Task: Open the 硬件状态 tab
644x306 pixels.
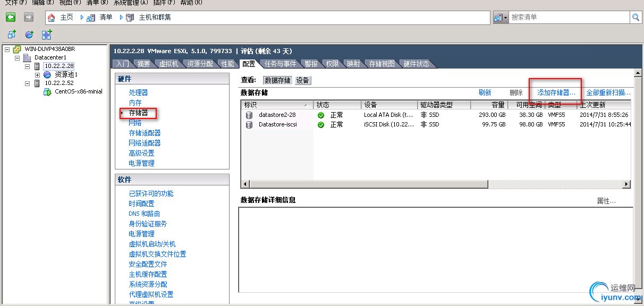Action: [x=416, y=64]
